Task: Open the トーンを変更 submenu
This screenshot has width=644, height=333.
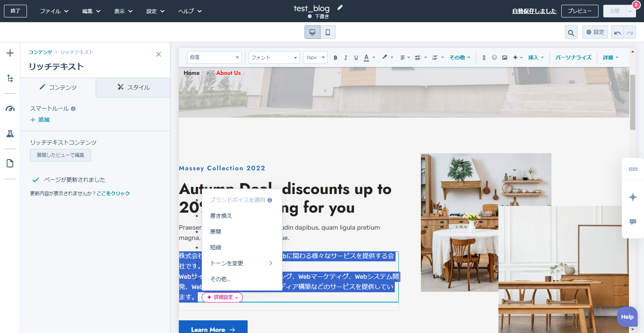Action: click(242, 263)
